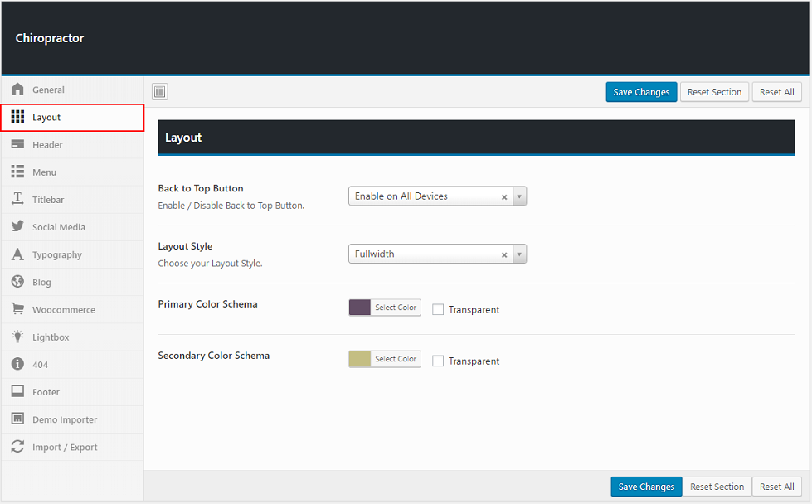Viewport: 812px width, 504px height.
Task: Click the Import / Export refresh icon
Action: click(17, 447)
